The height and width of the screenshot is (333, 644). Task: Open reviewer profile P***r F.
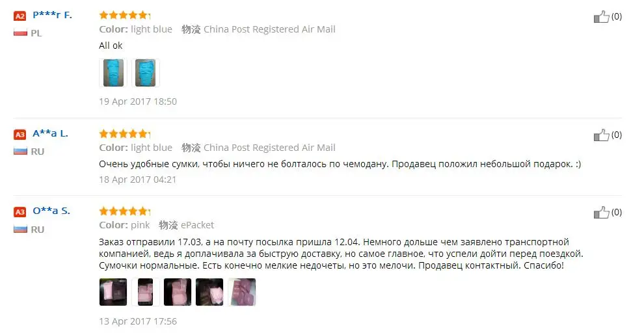[x=52, y=15]
